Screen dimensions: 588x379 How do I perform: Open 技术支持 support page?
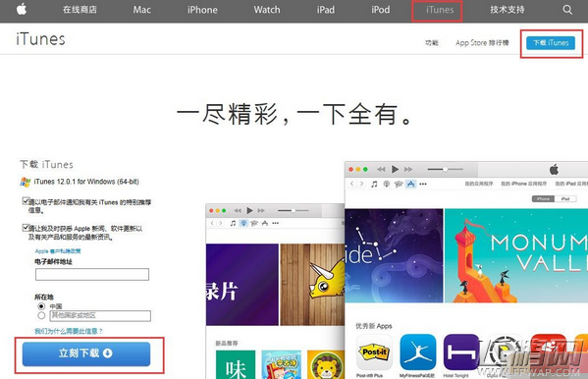(x=507, y=10)
